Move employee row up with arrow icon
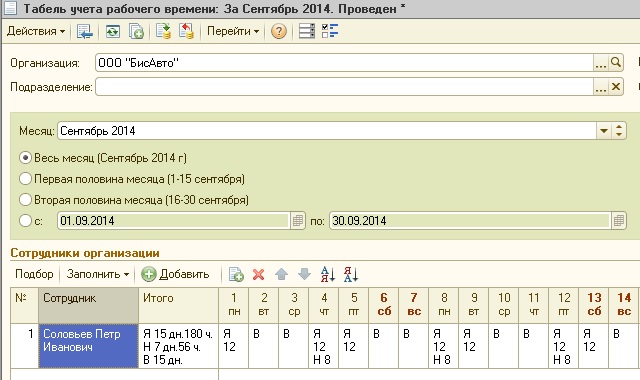This screenshot has height=380, width=640. click(282, 274)
